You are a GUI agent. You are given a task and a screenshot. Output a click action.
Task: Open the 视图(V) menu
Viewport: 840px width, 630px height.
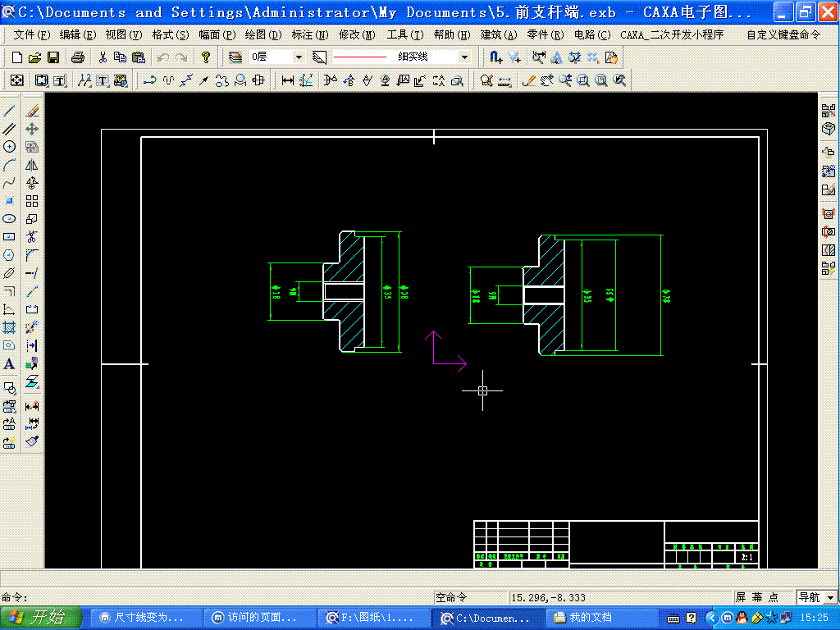tap(124, 34)
